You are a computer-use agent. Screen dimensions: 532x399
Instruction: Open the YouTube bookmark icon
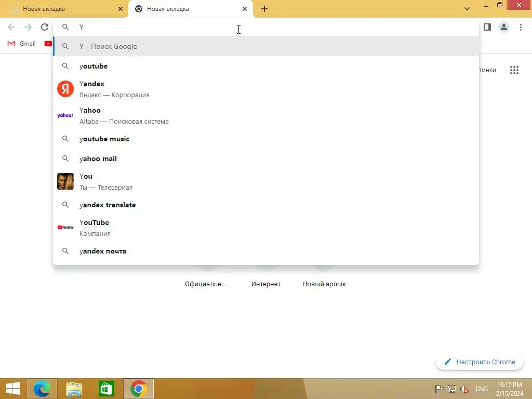48,44
